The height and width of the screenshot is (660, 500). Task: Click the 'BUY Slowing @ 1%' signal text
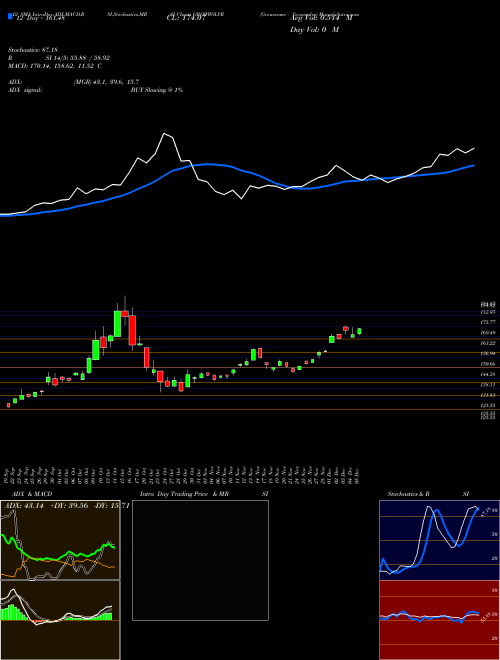click(x=157, y=90)
